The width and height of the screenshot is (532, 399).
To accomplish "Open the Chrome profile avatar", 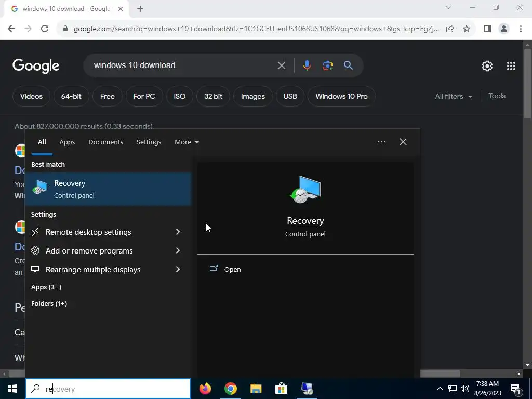I will point(504,29).
